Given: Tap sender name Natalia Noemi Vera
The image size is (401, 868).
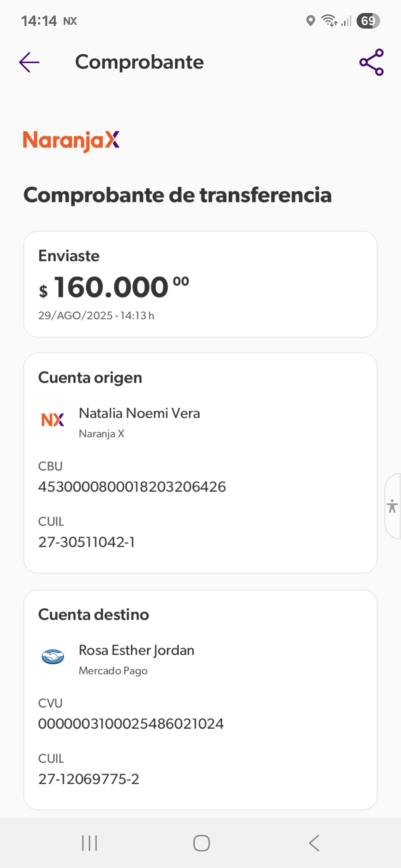Looking at the screenshot, I should (x=139, y=413).
